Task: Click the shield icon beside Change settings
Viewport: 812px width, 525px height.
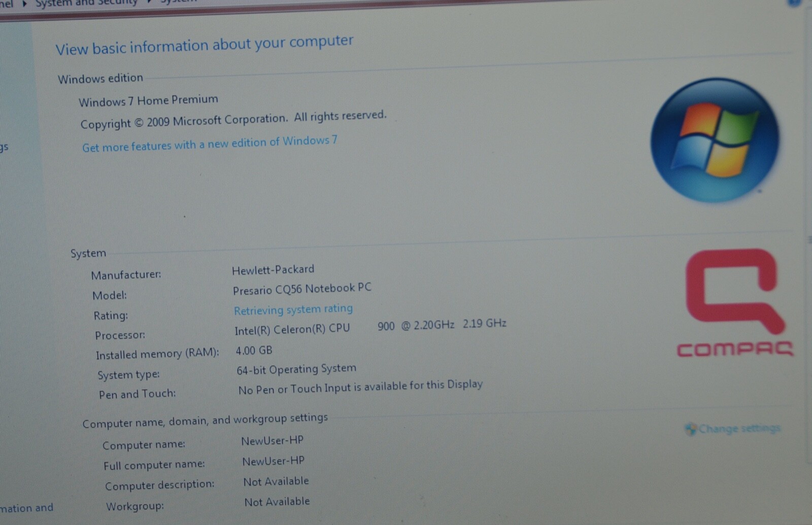Action: (690, 430)
